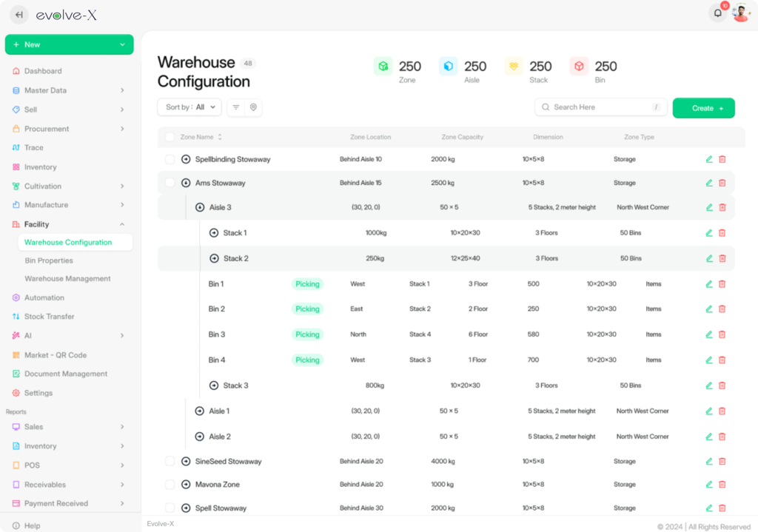Click the notification bell icon
Viewport: 758px width, 532px height.
(x=717, y=13)
